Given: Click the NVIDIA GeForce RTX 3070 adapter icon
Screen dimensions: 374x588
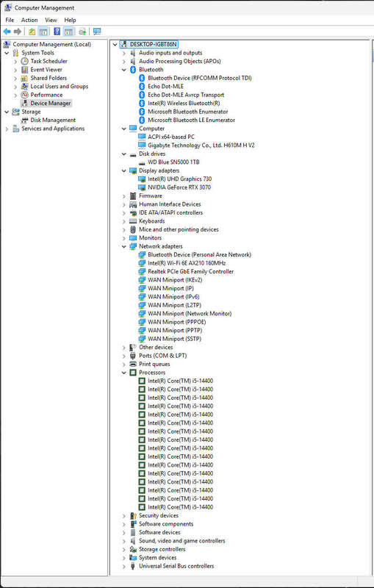Looking at the screenshot, I should (x=142, y=187).
